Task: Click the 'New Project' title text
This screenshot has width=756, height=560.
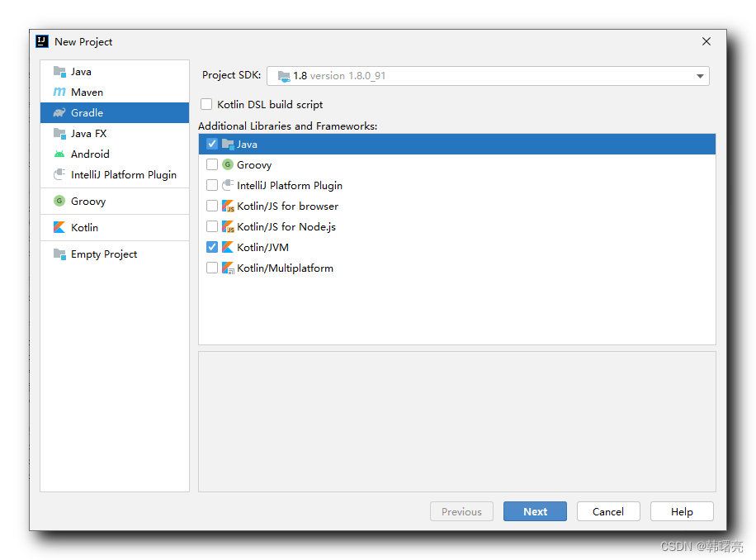Action: coord(83,42)
